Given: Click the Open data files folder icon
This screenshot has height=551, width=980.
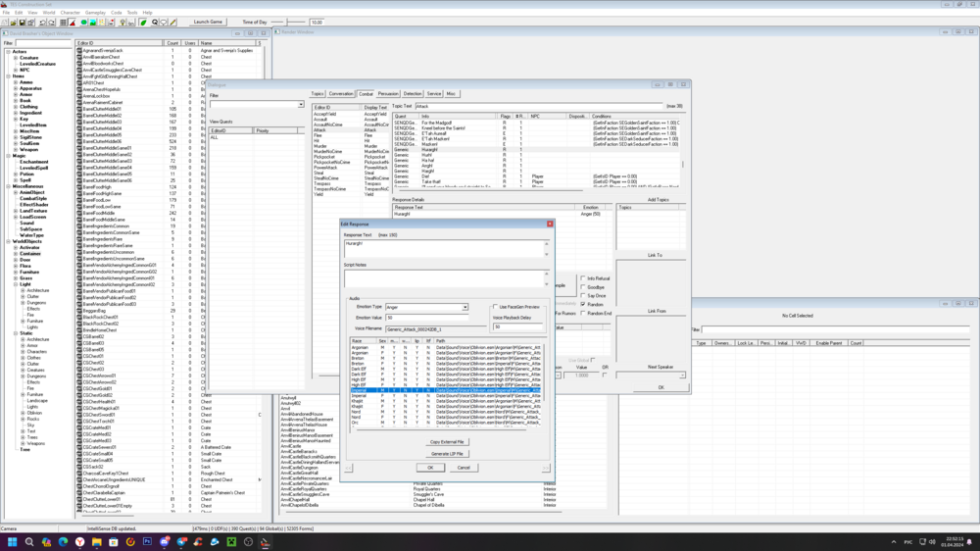Looking at the screenshot, I should pyautogui.click(x=13, y=23).
